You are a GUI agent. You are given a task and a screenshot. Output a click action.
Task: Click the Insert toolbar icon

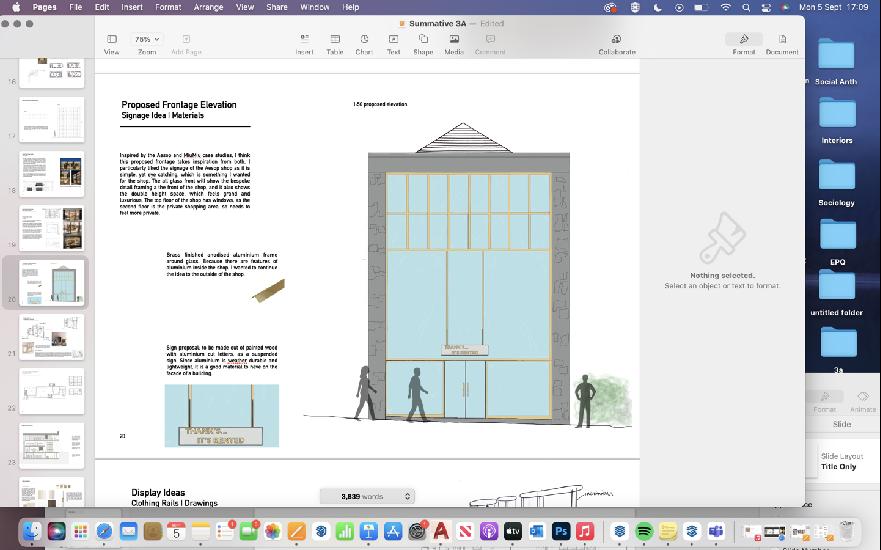tap(305, 39)
